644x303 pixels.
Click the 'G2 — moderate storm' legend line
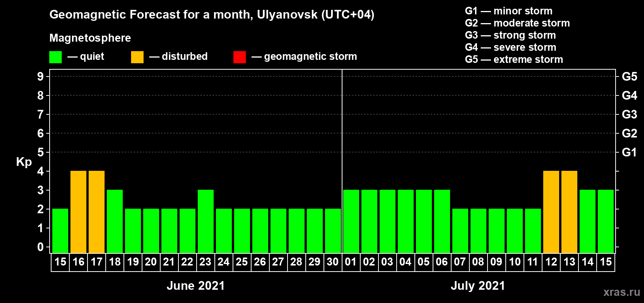pyautogui.click(x=517, y=23)
